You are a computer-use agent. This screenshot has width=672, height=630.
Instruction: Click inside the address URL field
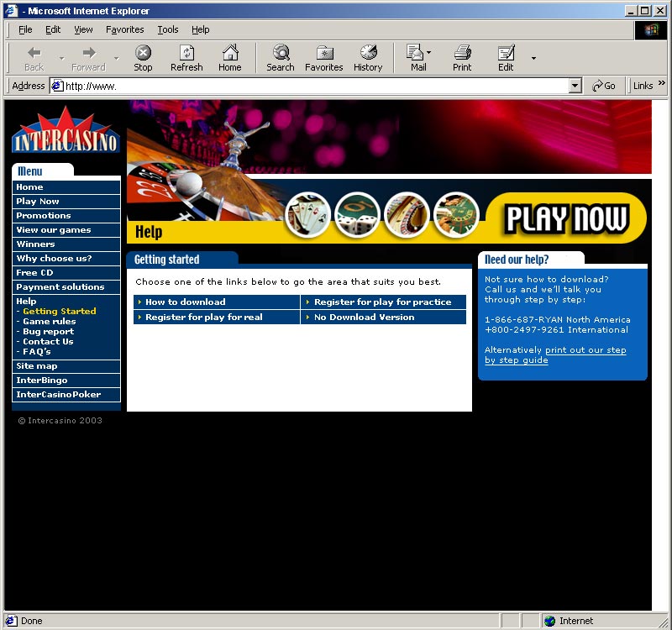coord(311,86)
